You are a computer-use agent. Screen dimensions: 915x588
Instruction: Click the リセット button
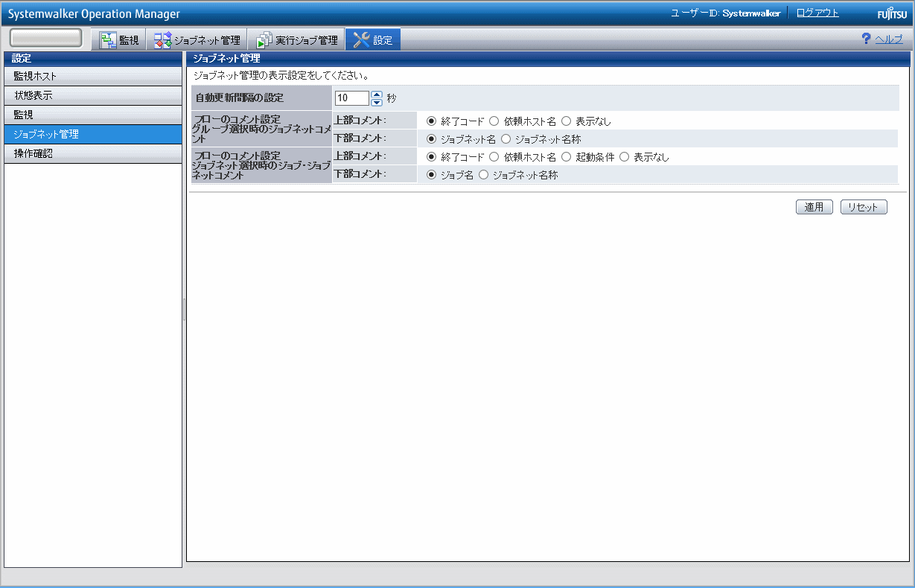tap(864, 208)
